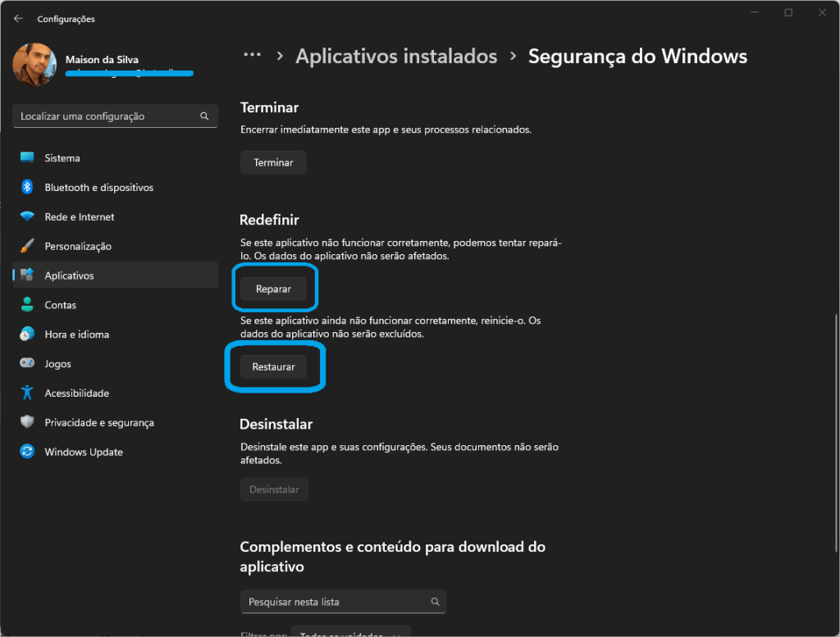Open Privacidade e segurança page
The image size is (840, 637).
coord(115,423)
